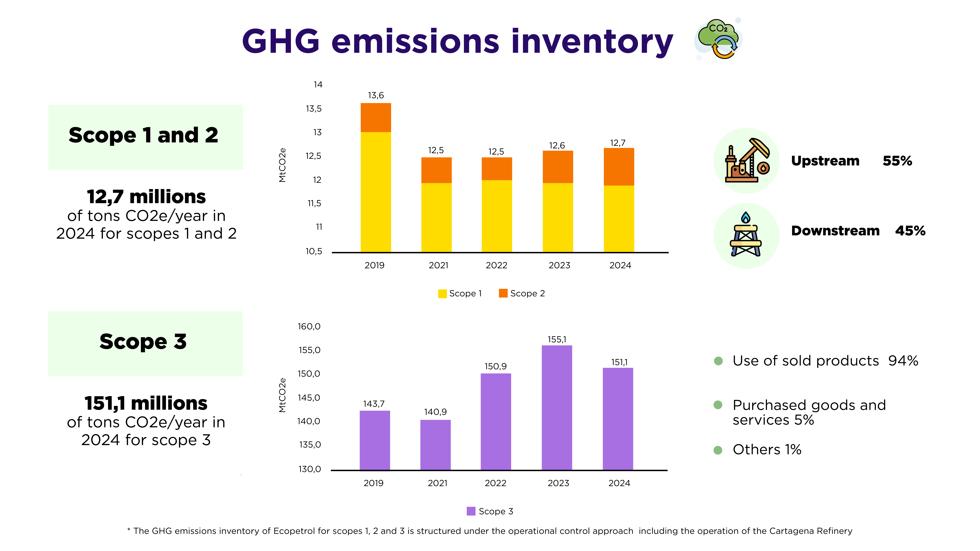This screenshot has height=551, width=980.
Task: Click the 'Scope 1 and 2' heading box
Action: click(146, 137)
